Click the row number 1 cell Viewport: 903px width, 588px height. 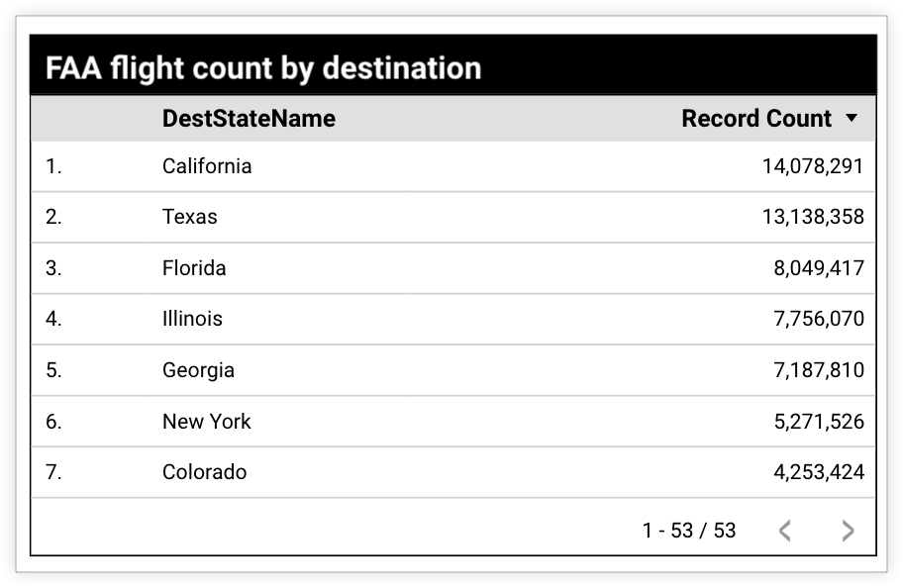[53, 165]
